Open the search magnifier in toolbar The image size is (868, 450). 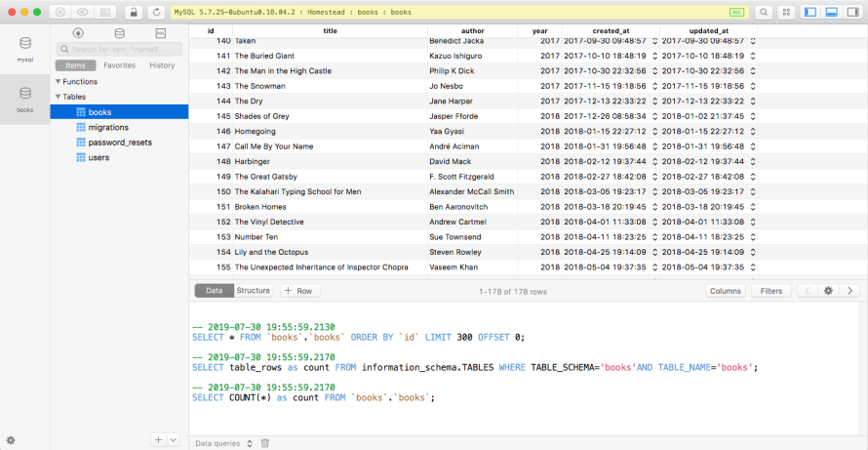click(764, 12)
